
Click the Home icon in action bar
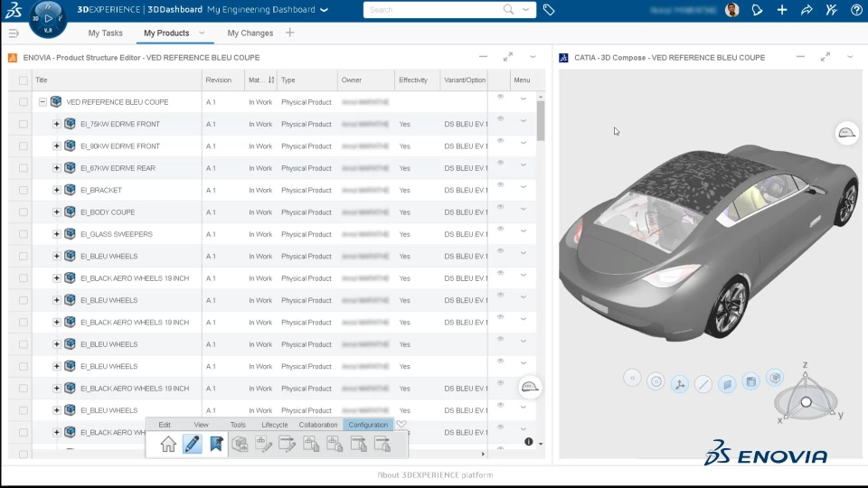tap(168, 444)
